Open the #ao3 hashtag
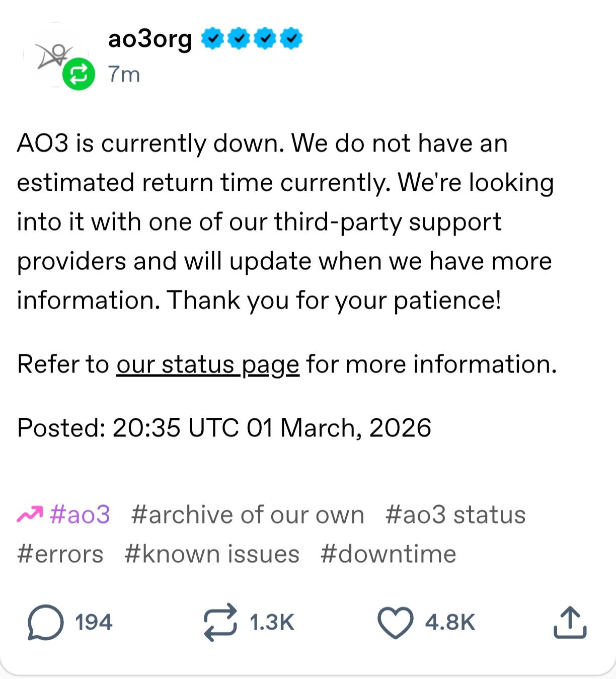Screen dimensions: 616x679 (81, 514)
